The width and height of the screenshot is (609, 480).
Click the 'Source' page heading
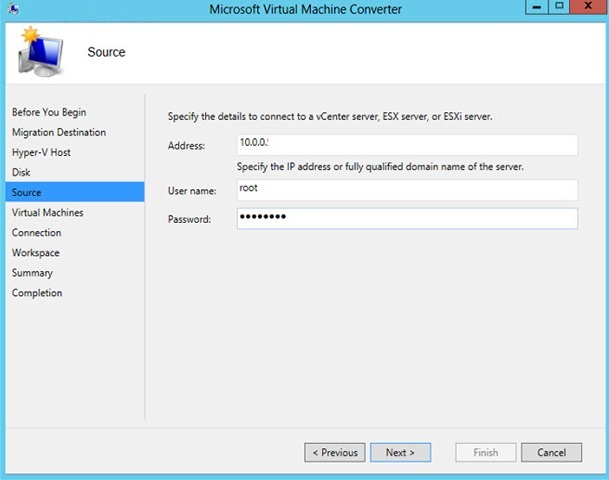point(106,52)
